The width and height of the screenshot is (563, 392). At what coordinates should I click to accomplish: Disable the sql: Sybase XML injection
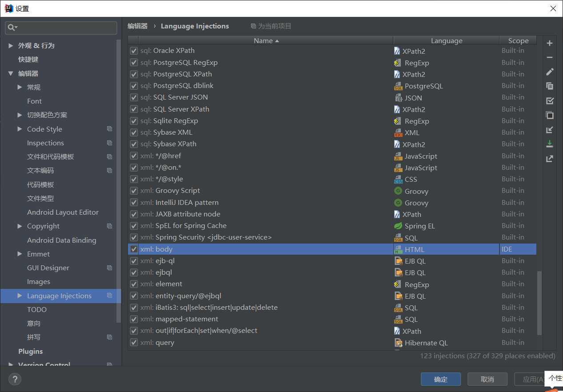tap(134, 132)
